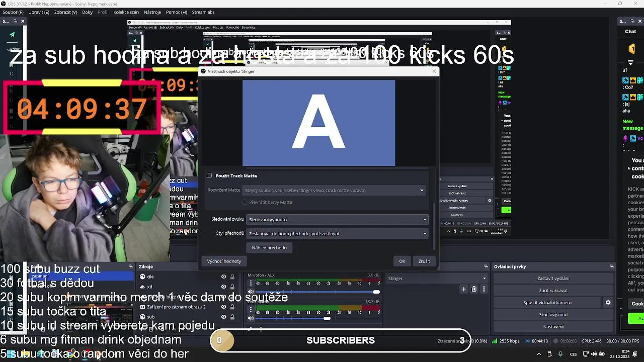Open Nastavení from controls panel
Screen dimensions: 644x362
[553, 327]
